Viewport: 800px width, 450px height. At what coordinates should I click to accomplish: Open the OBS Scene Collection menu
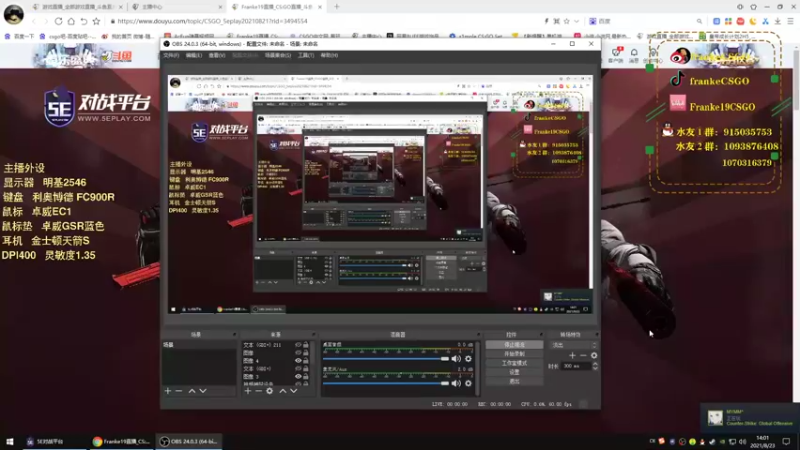(278, 55)
